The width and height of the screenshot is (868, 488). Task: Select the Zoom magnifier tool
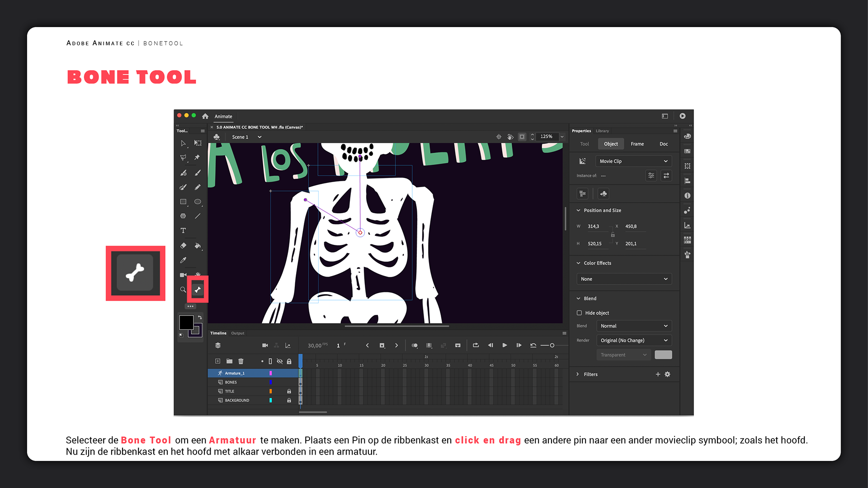point(183,290)
